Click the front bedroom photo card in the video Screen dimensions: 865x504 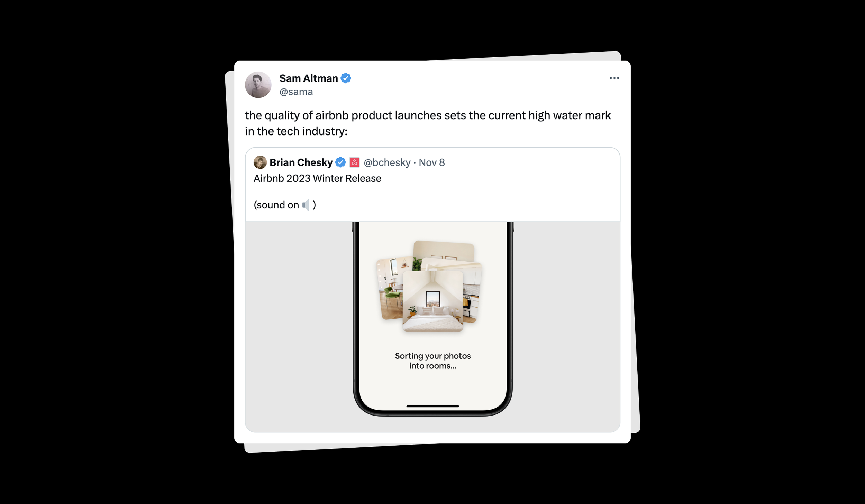pos(432,301)
